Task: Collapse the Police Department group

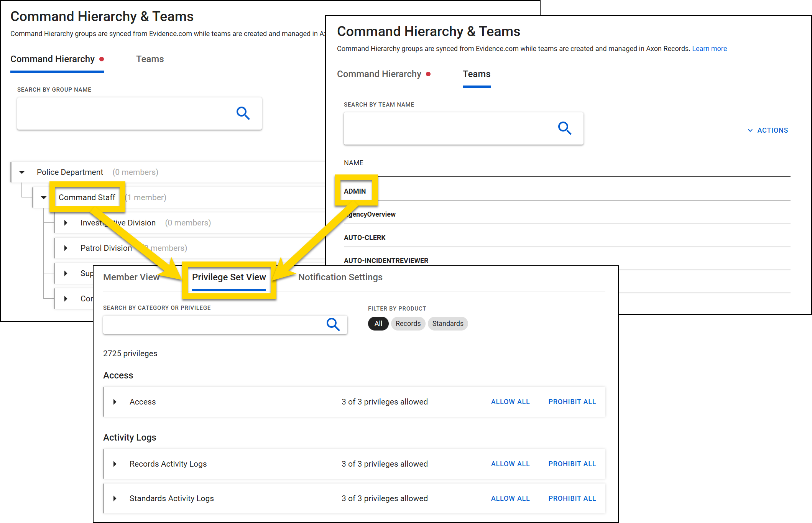Action: [22, 172]
